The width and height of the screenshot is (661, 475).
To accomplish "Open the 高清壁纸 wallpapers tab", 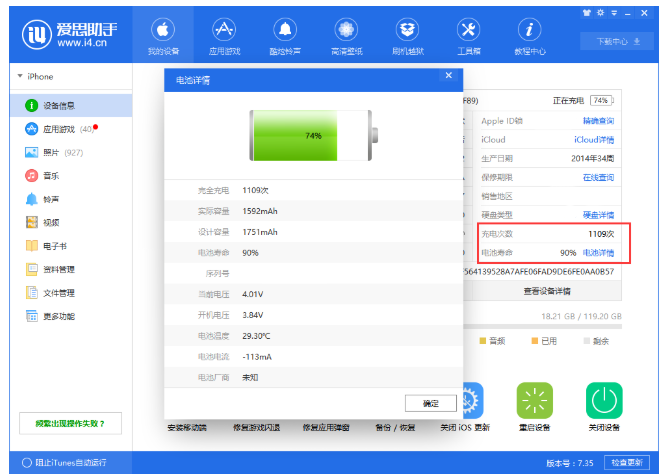I will coord(347,37).
